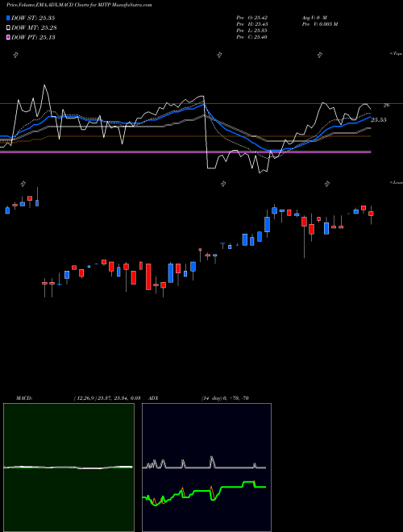The width and height of the screenshot is (403, 532).
Task: Click the '25.55' EMA value label
Action: pos(379,120)
